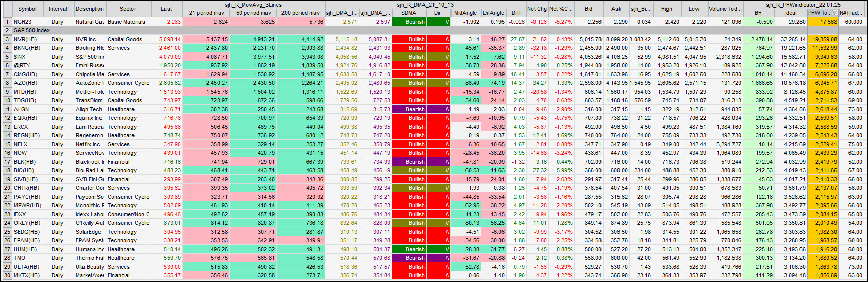Click the Ask column header
The image size is (868, 282).
click(x=616, y=9)
